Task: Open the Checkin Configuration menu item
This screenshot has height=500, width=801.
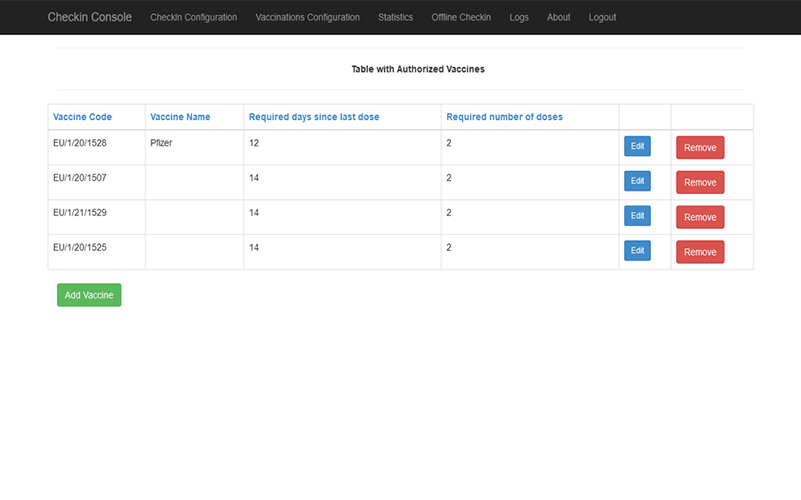Action: (193, 17)
